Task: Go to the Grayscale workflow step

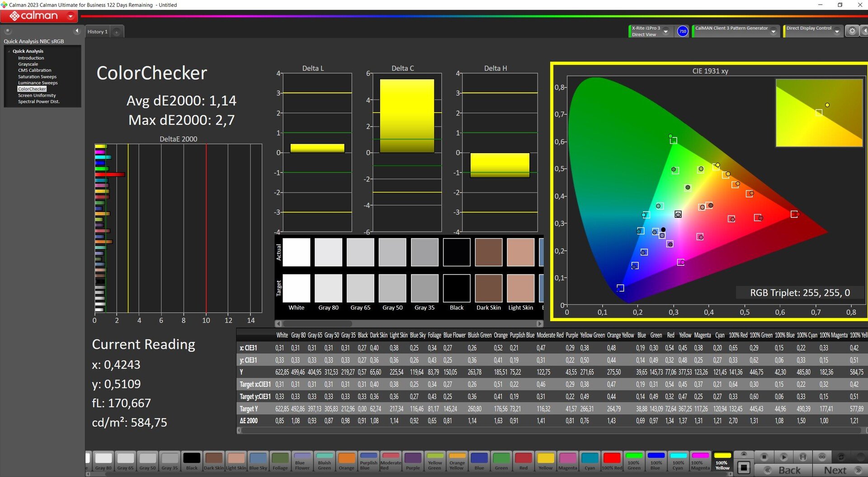Action: (28, 64)
